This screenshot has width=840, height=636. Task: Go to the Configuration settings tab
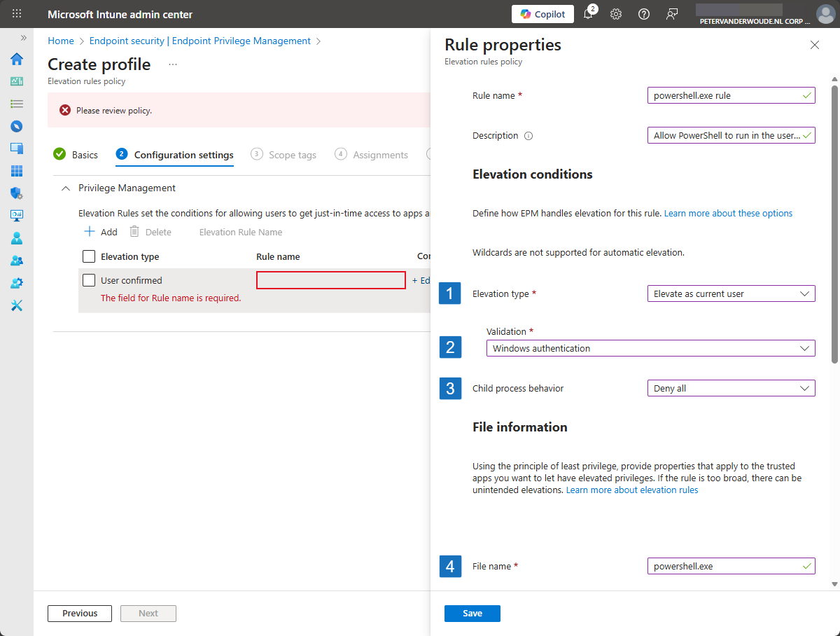(175, 155)
